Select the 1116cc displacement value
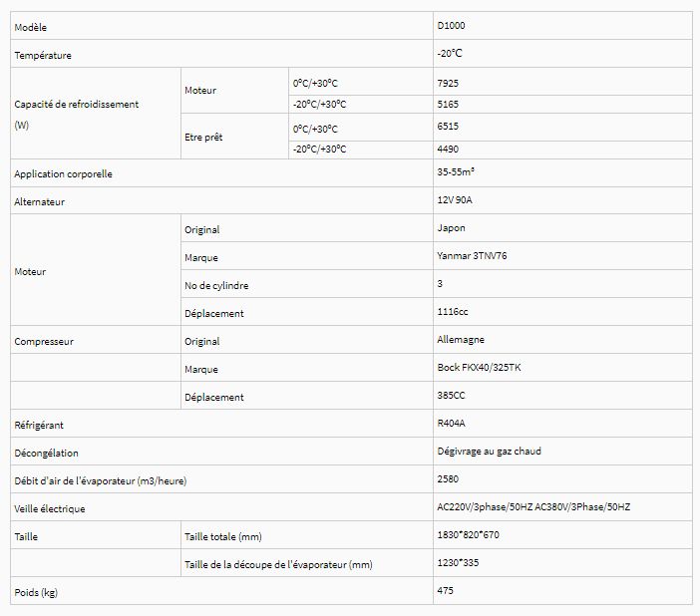The image size is (700, 616). (453, 312)
